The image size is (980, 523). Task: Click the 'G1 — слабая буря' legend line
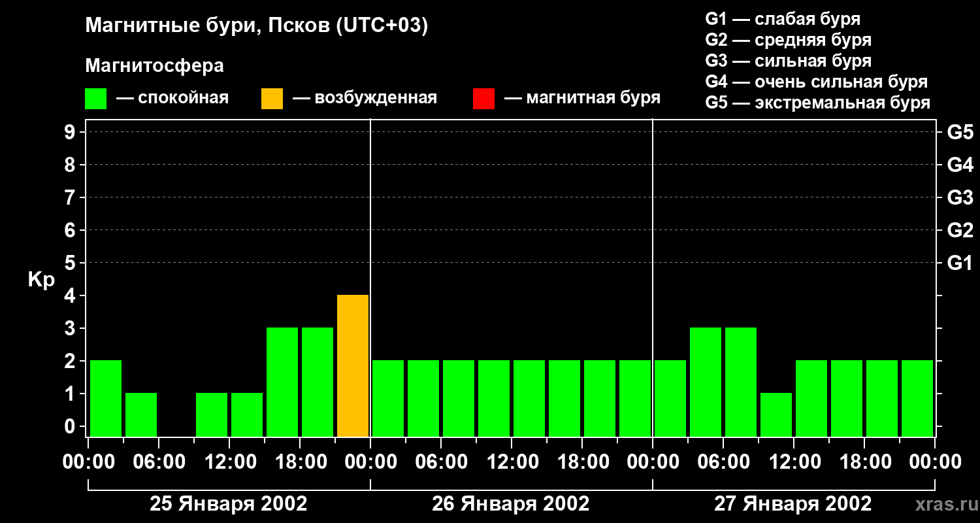pyautogui.click(x=783, y=19)
